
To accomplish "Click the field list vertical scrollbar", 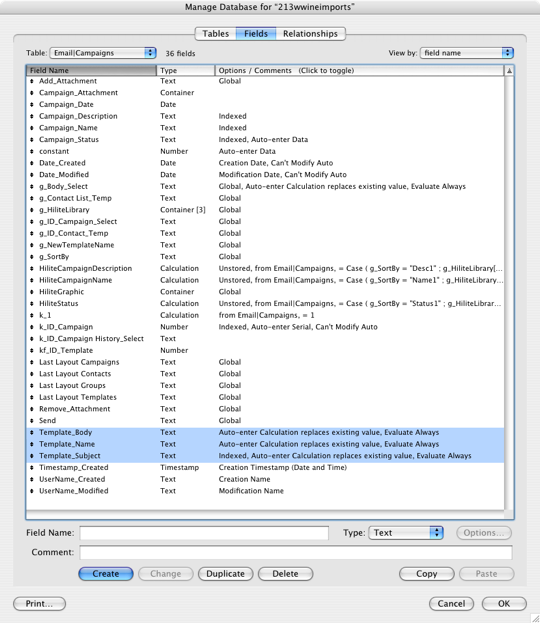I will [509, 293].
